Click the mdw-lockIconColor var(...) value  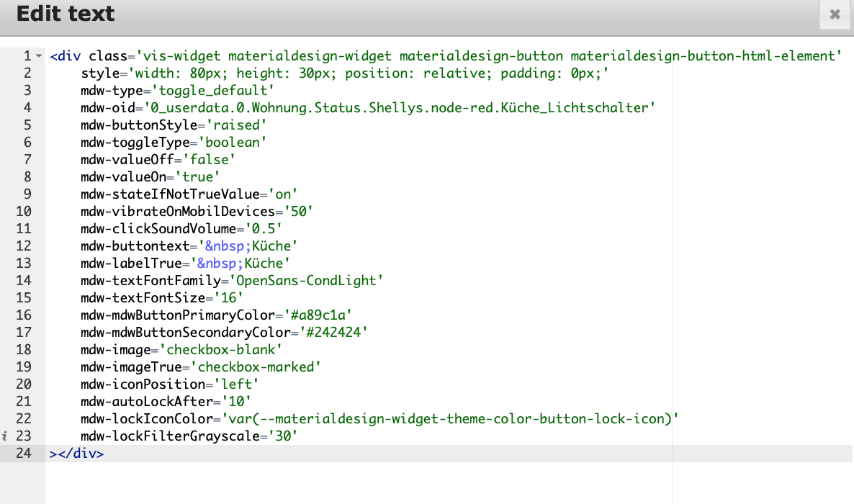[450, 419]
